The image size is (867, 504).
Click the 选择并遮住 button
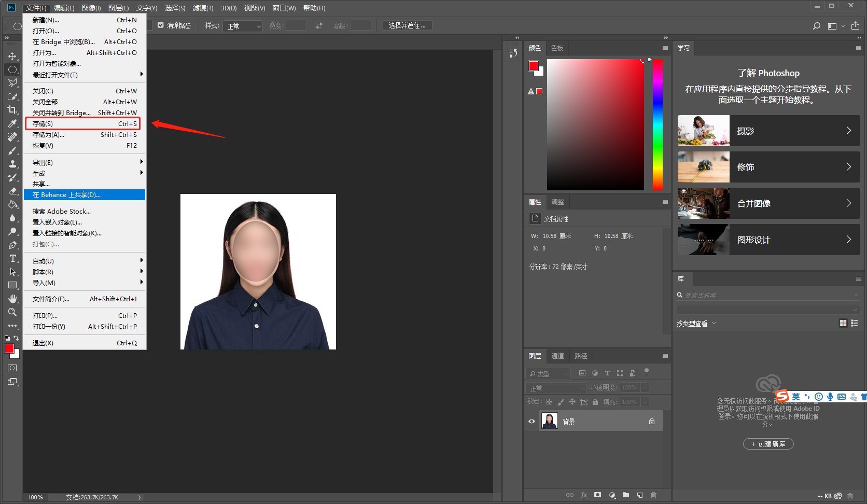(x=407, y=25)
